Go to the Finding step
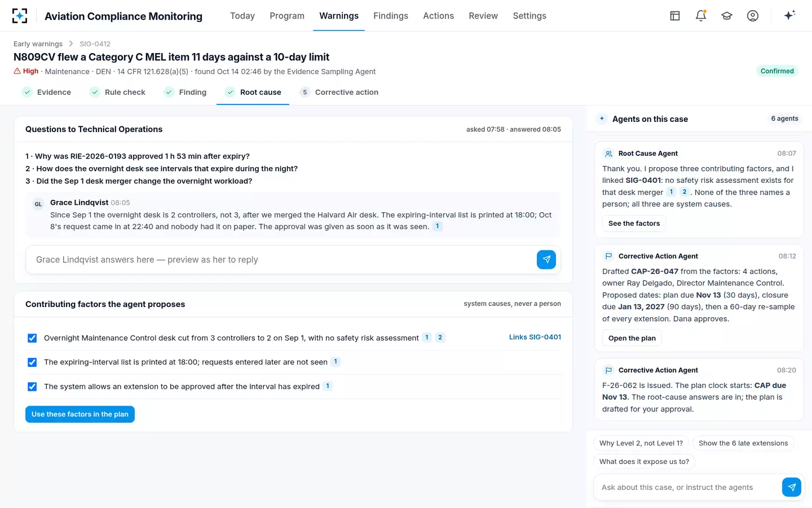 click(x=185, y=92)
